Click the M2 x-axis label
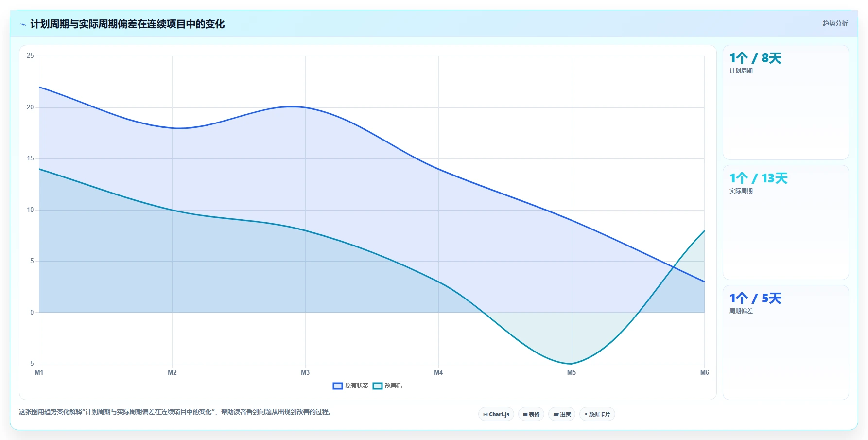This screenshot has height=440, width=868. [x=172, y=372]
